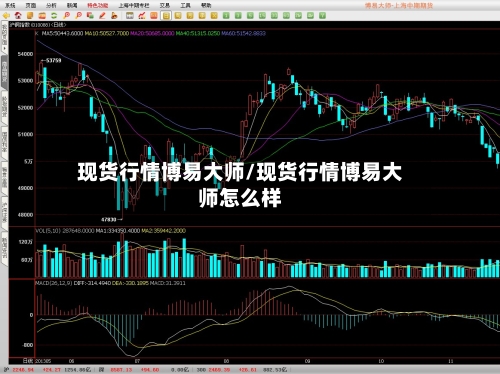Select the chart title 沪铜指数 日线

click(38, 25)
